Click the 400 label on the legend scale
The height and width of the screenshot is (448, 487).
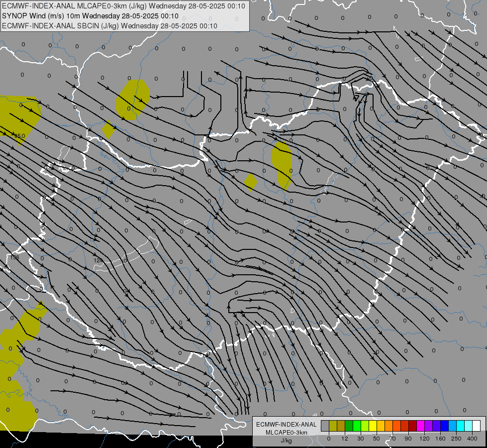(x=472, y=439)
